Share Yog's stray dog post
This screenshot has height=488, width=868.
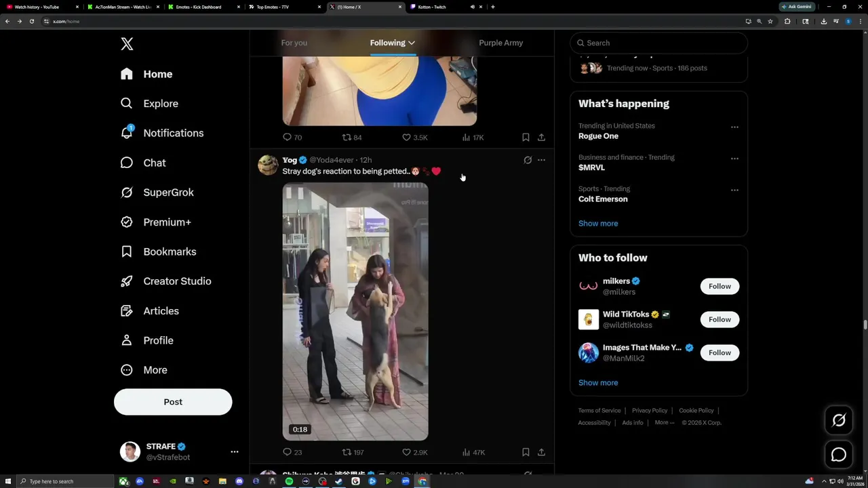click(541, 452)
